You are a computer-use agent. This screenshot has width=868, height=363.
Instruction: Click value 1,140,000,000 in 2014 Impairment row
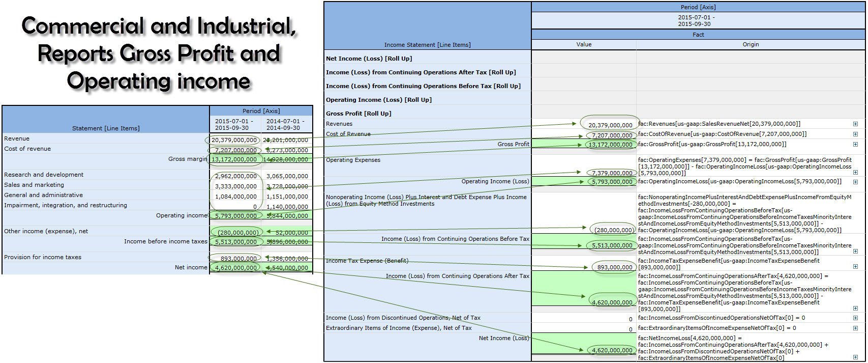[x=287, y=207]
